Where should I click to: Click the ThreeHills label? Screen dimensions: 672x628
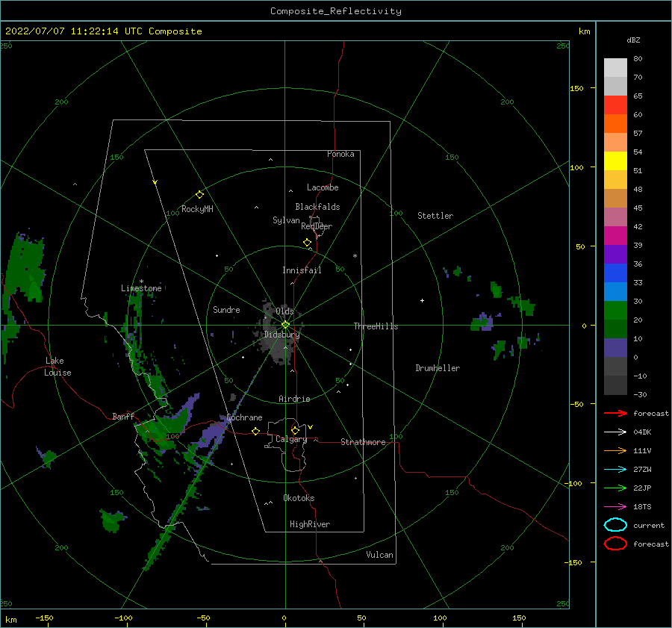click(376, 326)
